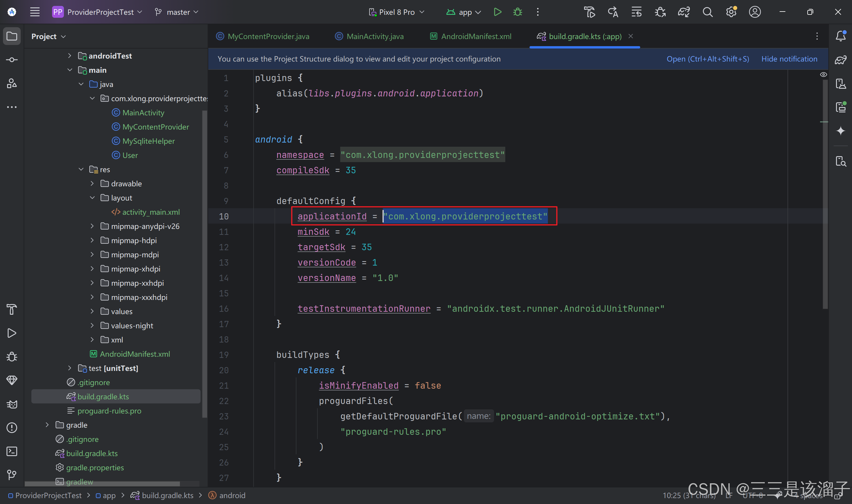Open the Logcat cat icon

click(12, 404)
